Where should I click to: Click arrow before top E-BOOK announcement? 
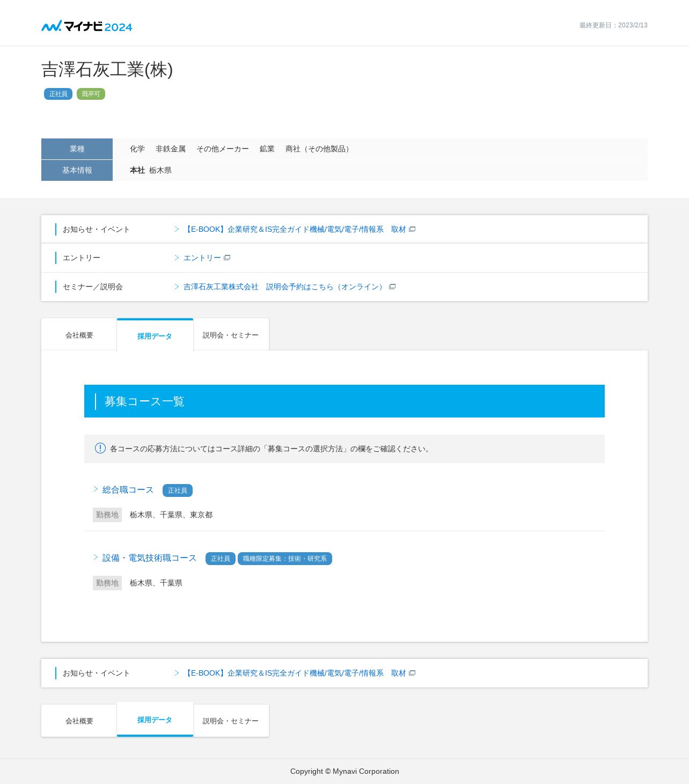(177, 229)
